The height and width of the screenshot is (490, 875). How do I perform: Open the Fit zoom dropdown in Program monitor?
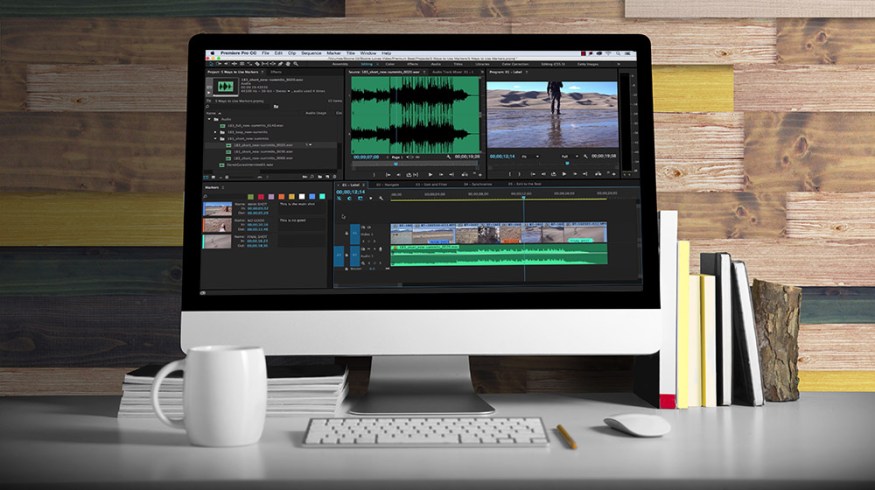point(525,157)
